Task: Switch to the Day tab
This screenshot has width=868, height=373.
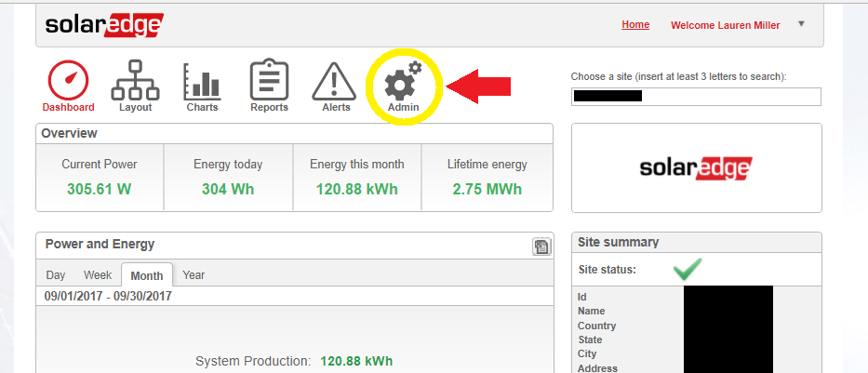Action: tap(56, 275)
